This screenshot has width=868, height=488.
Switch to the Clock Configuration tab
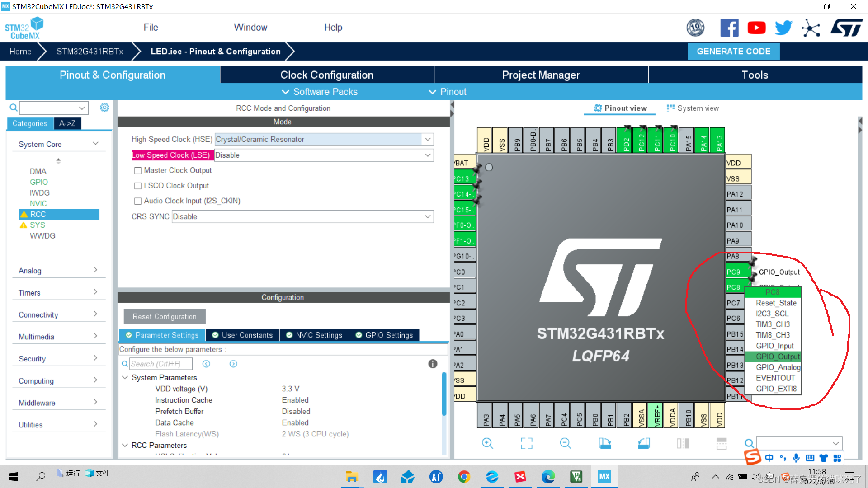[326, 75]
